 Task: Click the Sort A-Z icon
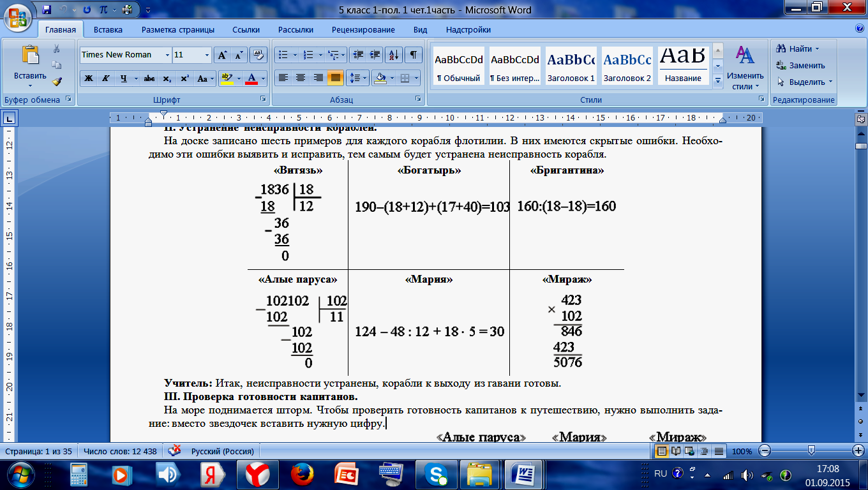point(394,55)
